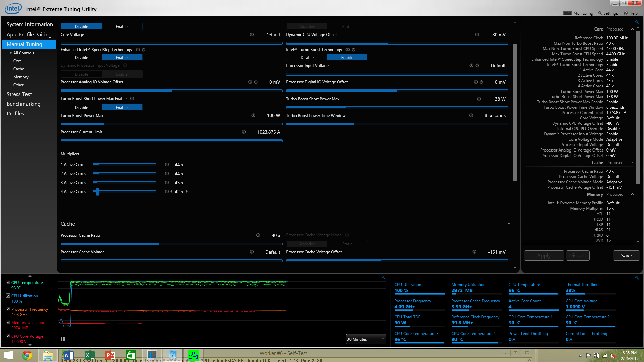The image size is (644, 362).
Task: Click the info icon for 3 Active Cores multiplier
Action: pos(167,183)
